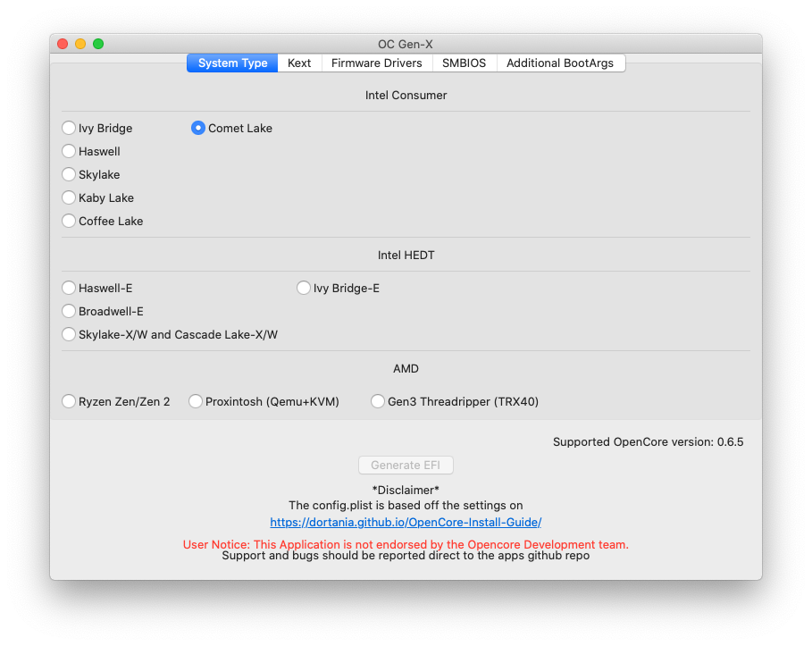Select the Broadwell-E option
The width and height of the screenshot is (812, 646).
click(x=69, y=311)
